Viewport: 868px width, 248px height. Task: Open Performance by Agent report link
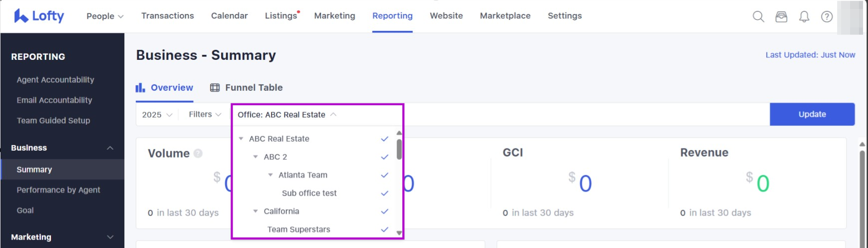[58, 190]
